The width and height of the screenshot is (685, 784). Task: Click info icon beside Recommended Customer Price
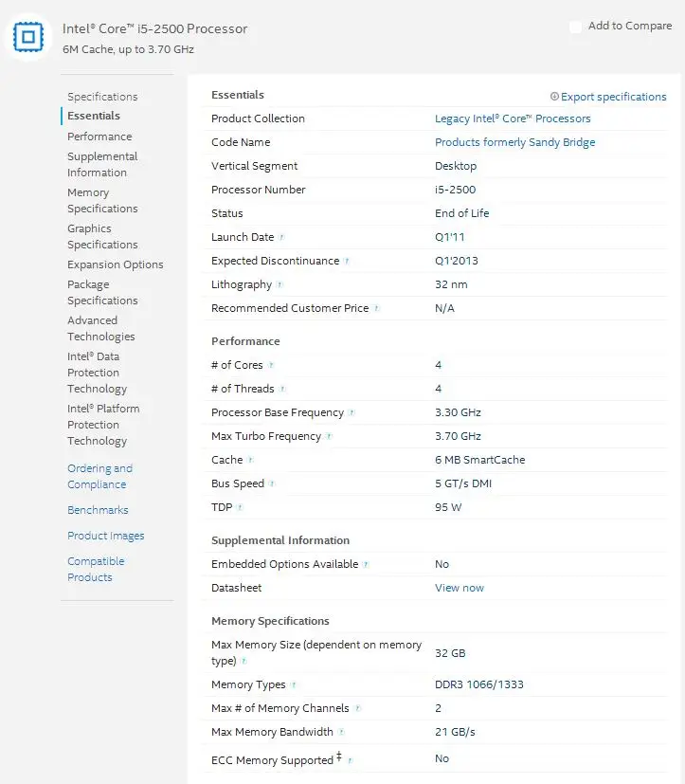[x=377, y=308]
